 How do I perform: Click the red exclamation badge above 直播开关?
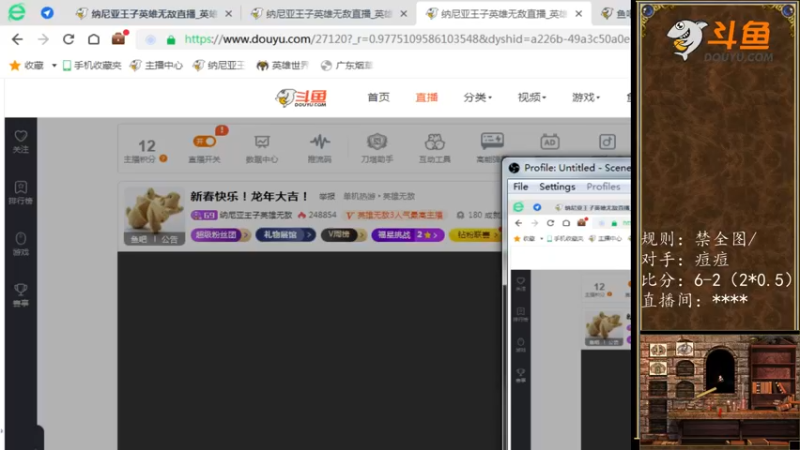click(221, 131)
